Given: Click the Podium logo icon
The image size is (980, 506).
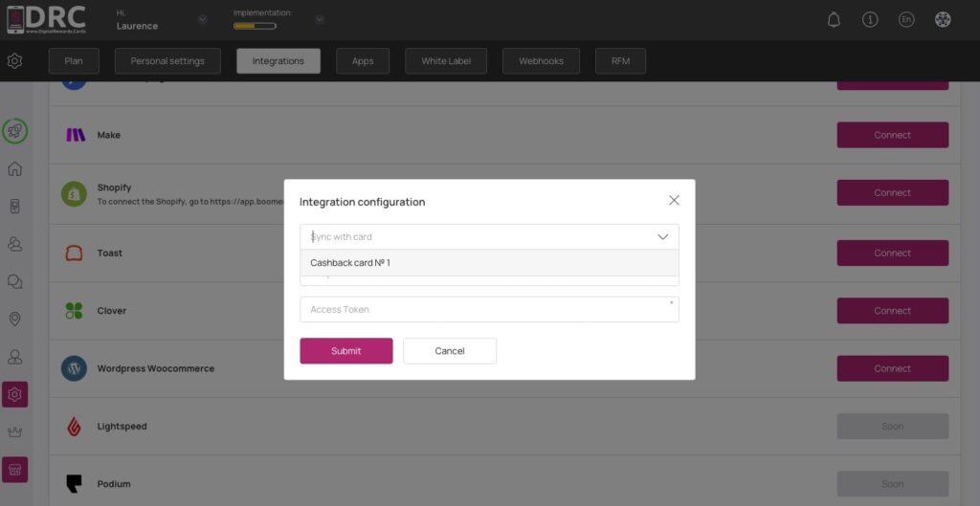Looking at the screenshot, I should [74, 484].
